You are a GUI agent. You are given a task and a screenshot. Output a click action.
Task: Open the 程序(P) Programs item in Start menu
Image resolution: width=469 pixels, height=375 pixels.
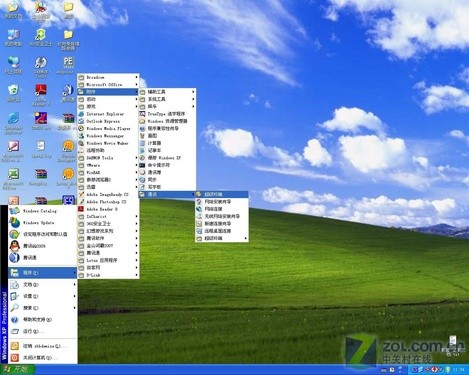[x=43, y=273]
